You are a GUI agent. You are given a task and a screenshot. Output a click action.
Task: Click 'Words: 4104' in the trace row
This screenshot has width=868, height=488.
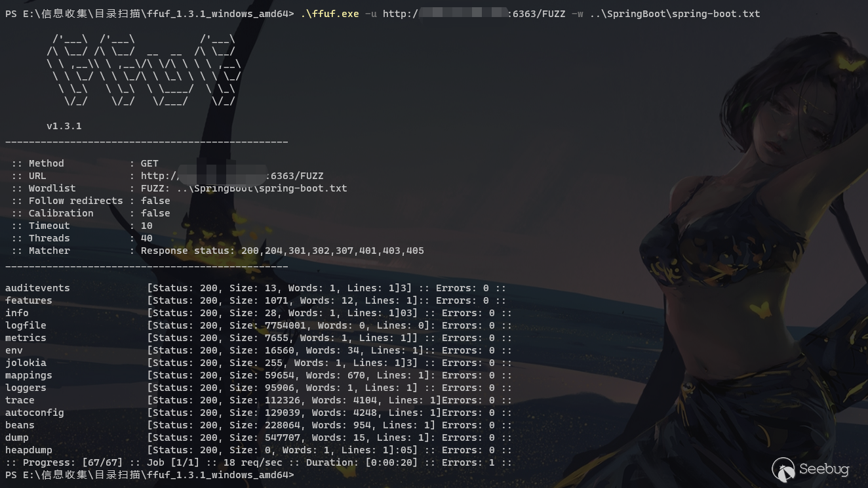(344, 400)
